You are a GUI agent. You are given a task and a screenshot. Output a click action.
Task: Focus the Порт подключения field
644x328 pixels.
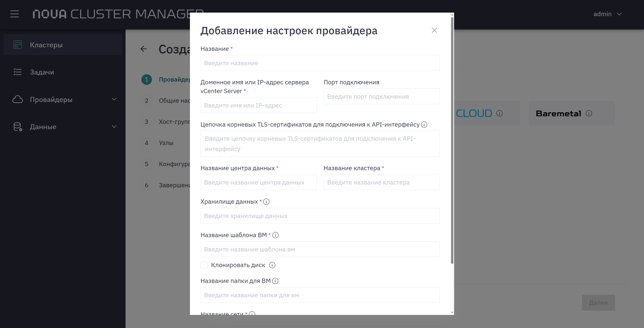382,96
